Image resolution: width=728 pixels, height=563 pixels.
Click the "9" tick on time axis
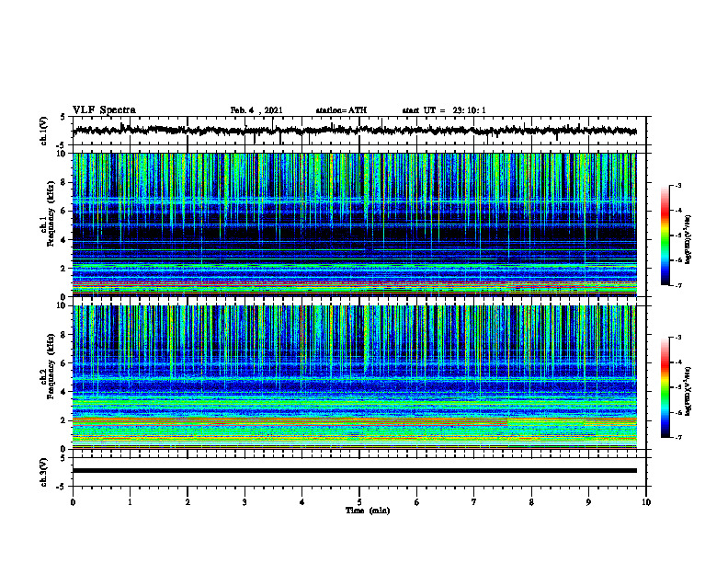(588, 502)
